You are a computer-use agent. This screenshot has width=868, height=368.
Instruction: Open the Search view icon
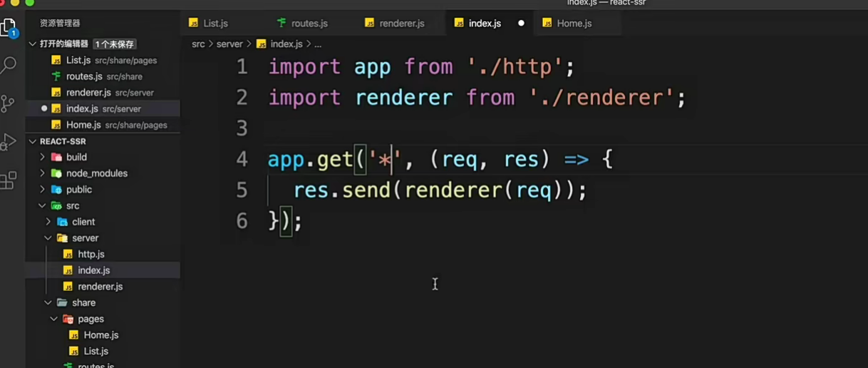(9, 66)
